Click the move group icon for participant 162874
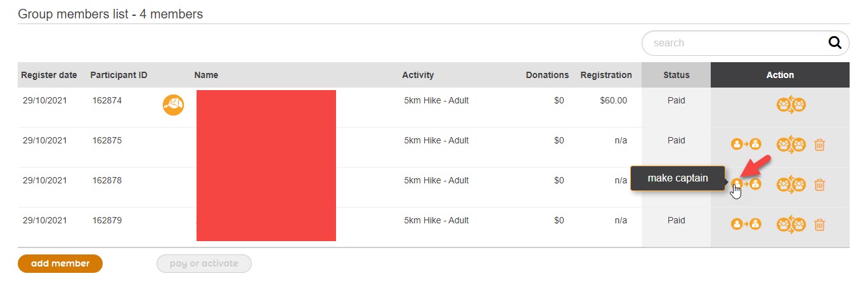868x283 pixels. coord(791,104)
